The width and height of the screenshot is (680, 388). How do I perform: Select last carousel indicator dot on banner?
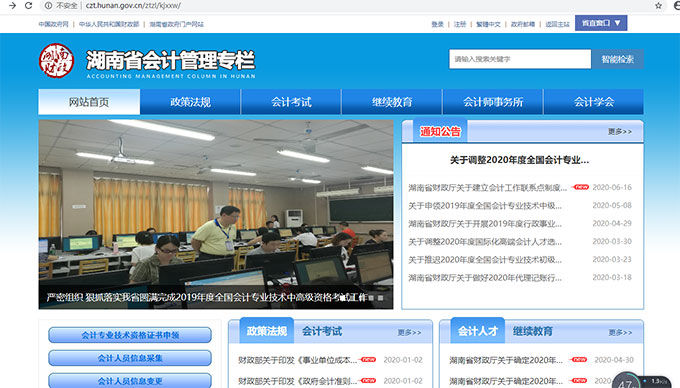click(380, 298)
